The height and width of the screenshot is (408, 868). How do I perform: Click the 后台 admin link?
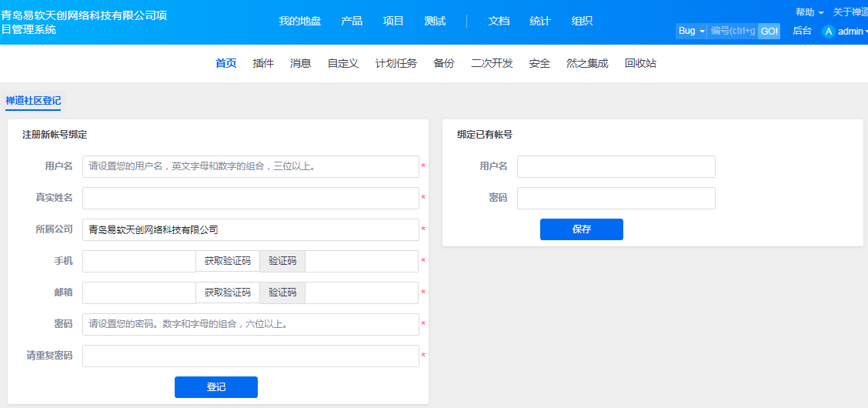(802, 31)
